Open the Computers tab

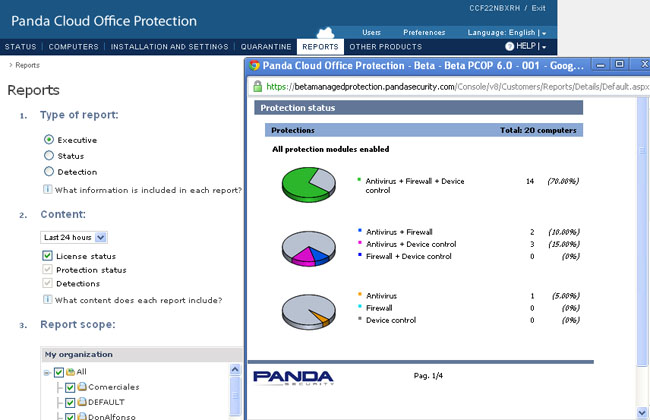[x=73, y=47]
